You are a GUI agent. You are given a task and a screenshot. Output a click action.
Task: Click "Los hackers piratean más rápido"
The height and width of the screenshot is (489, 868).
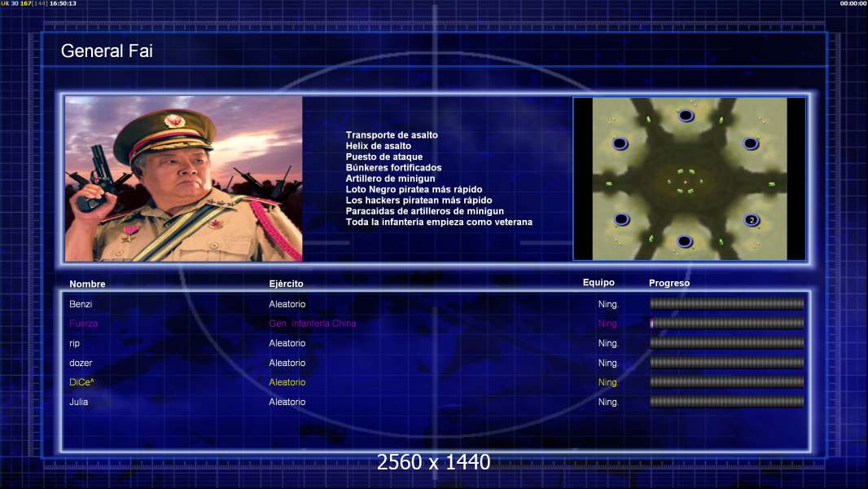click(x=419, y=200)
